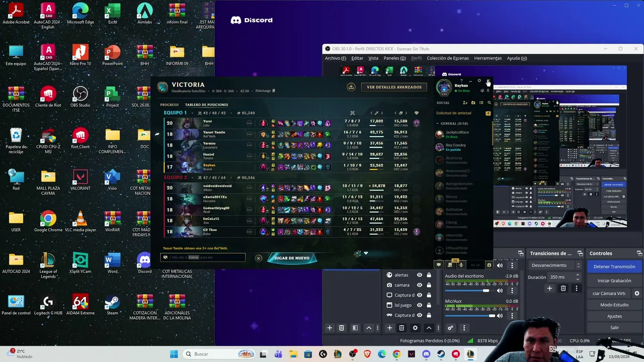Open the more options dots for Yasuri Yamile

click(249, 134)
